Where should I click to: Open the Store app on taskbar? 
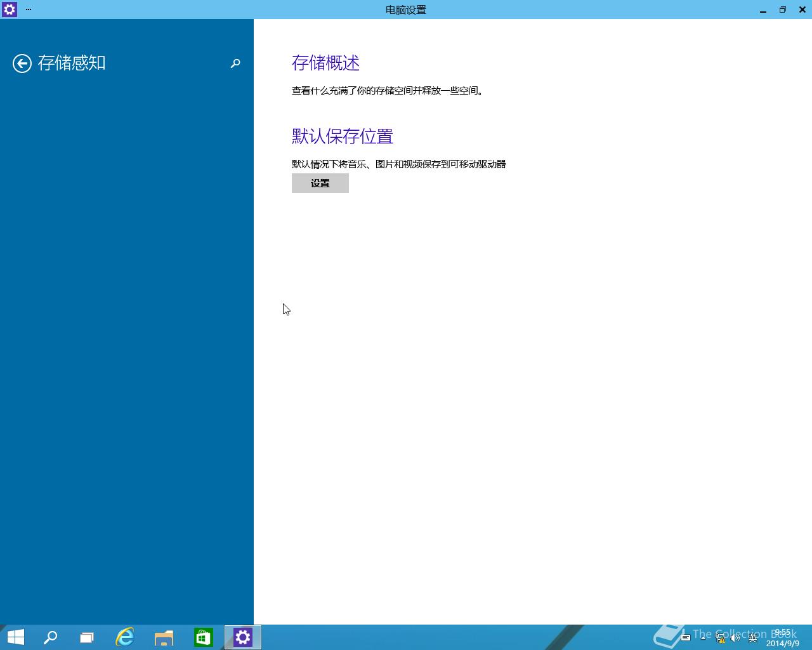click(204, 637)
